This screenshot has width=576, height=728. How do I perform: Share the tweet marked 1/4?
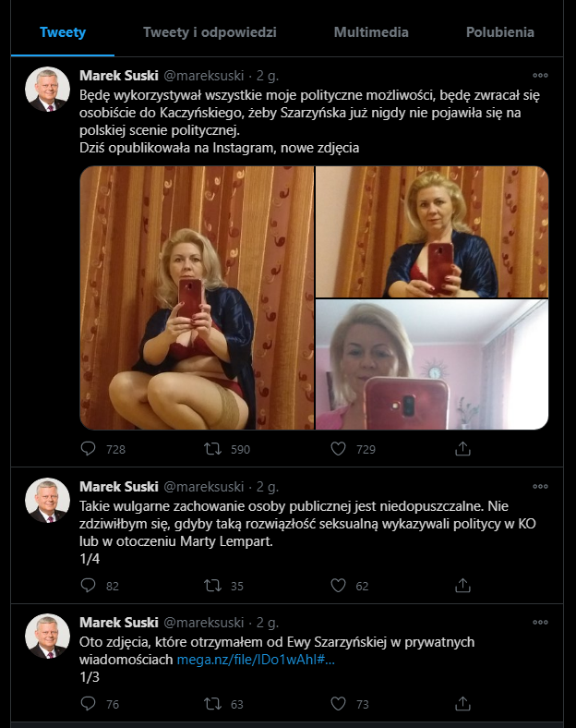463,585
